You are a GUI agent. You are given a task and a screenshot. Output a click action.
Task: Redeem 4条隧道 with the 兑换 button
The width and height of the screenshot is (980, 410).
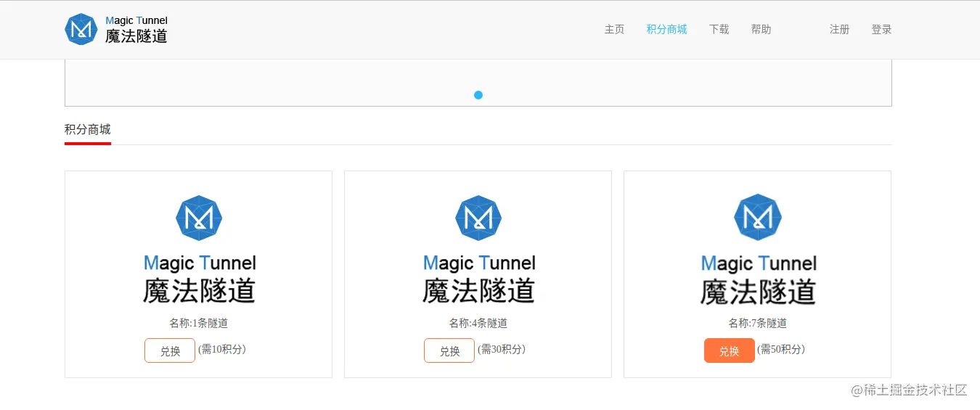(449, 350)
